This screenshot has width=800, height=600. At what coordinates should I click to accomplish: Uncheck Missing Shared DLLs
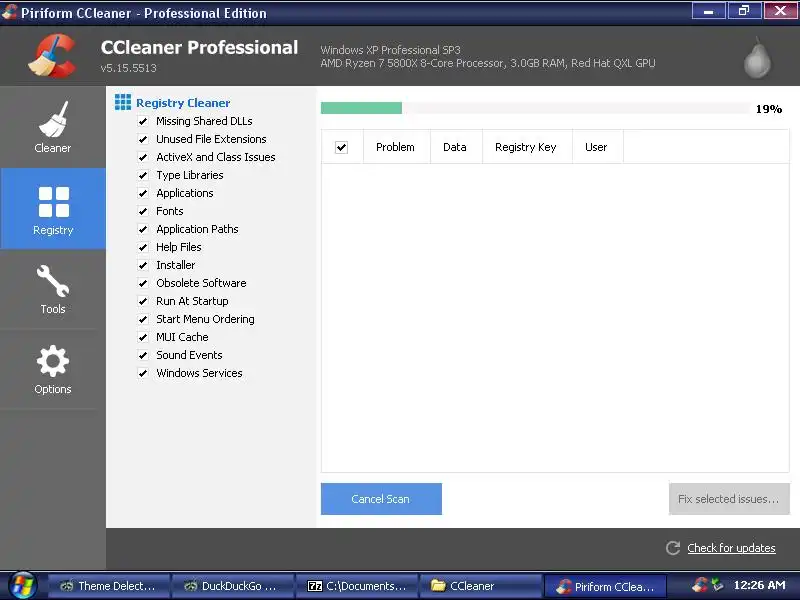pyautogui.click(x=143, y=121)
